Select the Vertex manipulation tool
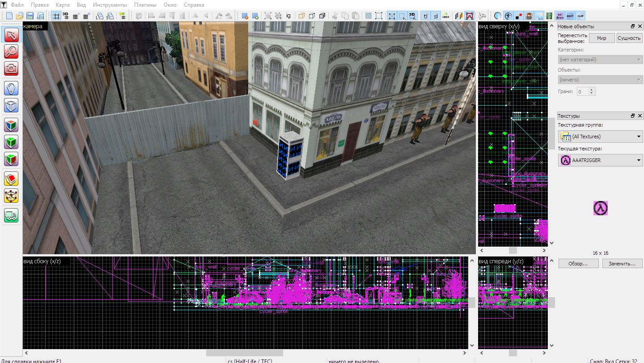 (x=11, y=196)
